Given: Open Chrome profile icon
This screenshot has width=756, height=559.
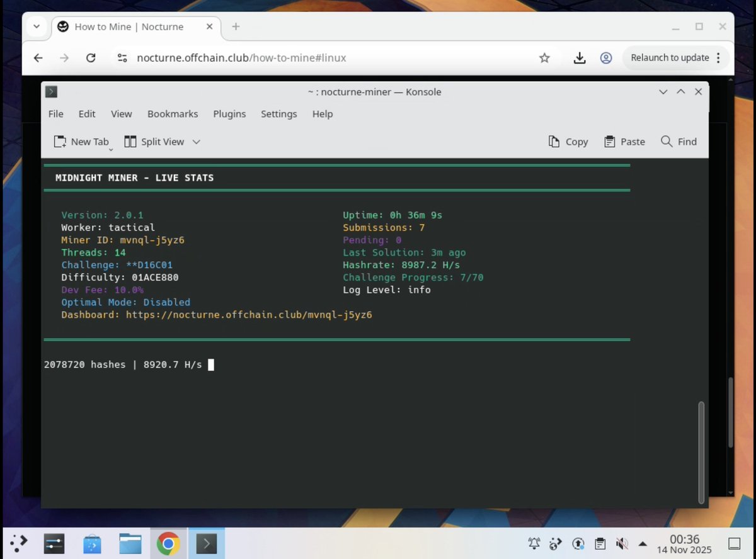Looking at the screenshot, I should click(606, 58).
